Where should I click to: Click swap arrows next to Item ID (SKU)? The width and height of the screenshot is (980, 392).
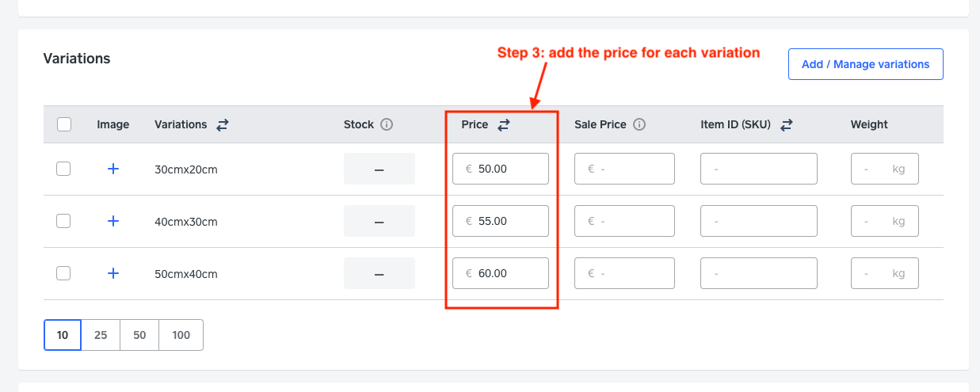[x=787, y=124]
